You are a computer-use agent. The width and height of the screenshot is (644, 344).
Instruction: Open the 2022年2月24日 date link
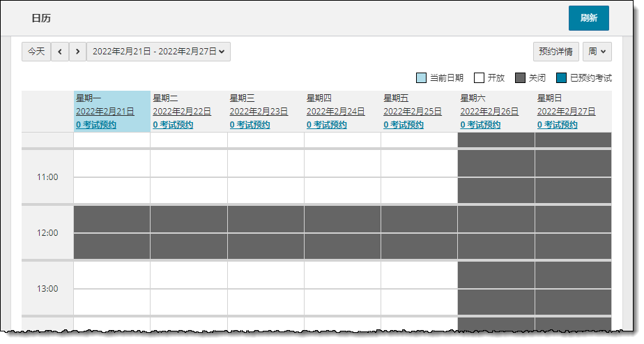[335, 112]
